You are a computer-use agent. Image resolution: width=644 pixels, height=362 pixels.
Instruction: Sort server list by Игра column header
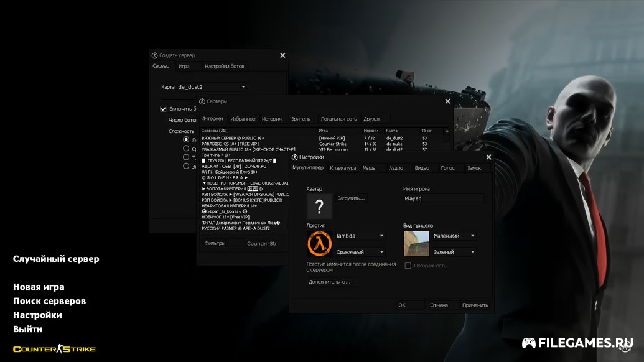coord(339,131)
